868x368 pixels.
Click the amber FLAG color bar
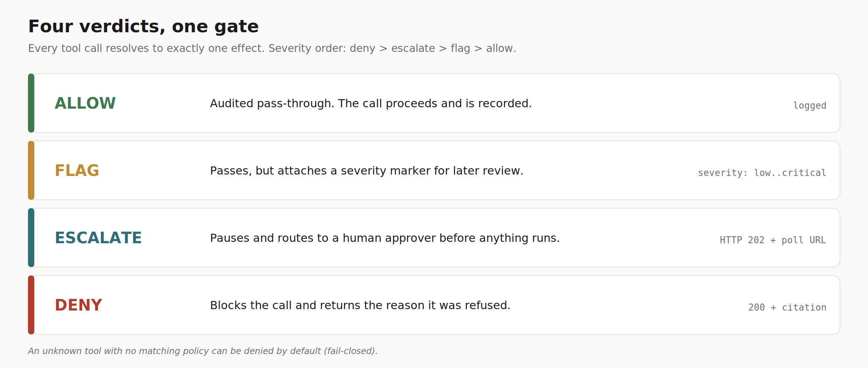click(x=31, y=170)
